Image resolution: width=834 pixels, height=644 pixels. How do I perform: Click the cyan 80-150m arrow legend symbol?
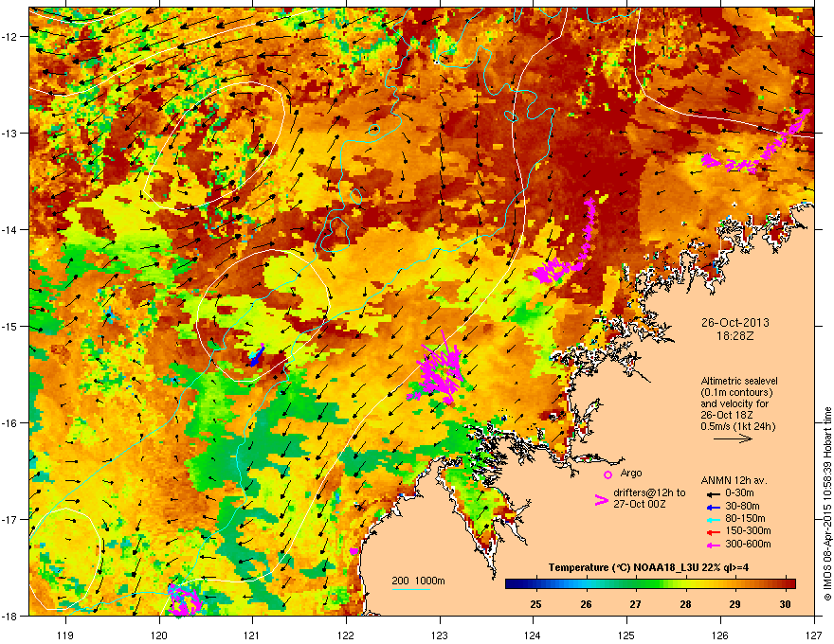713,519
